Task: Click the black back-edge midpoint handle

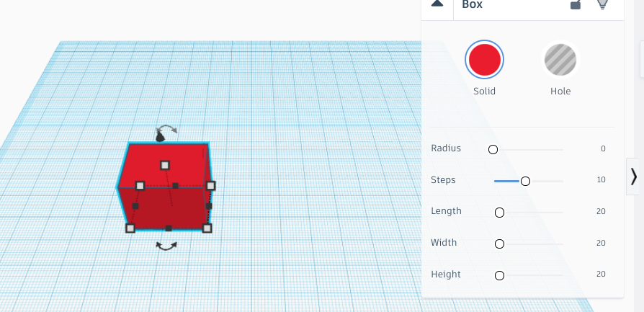Action: [x=175, y=186]
